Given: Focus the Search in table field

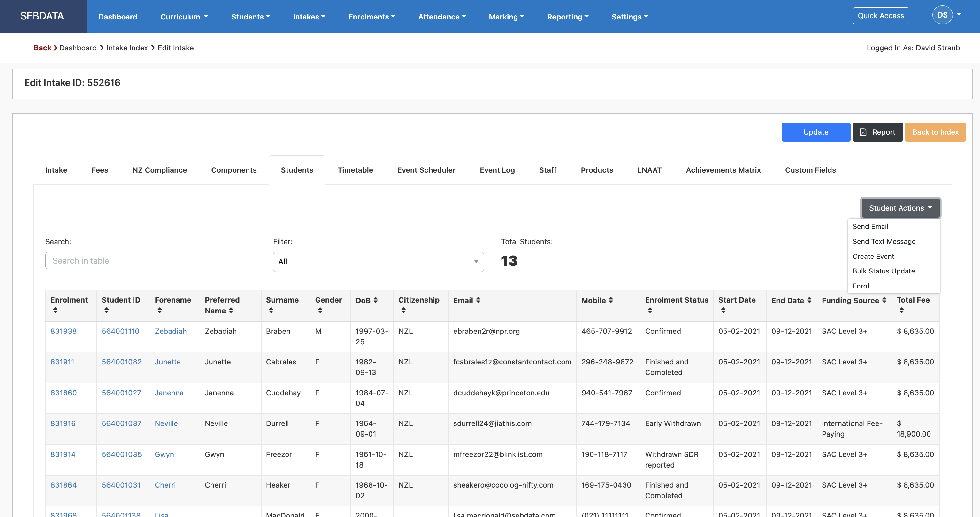Looking at the screenshot, I should [x=124, y=261].
